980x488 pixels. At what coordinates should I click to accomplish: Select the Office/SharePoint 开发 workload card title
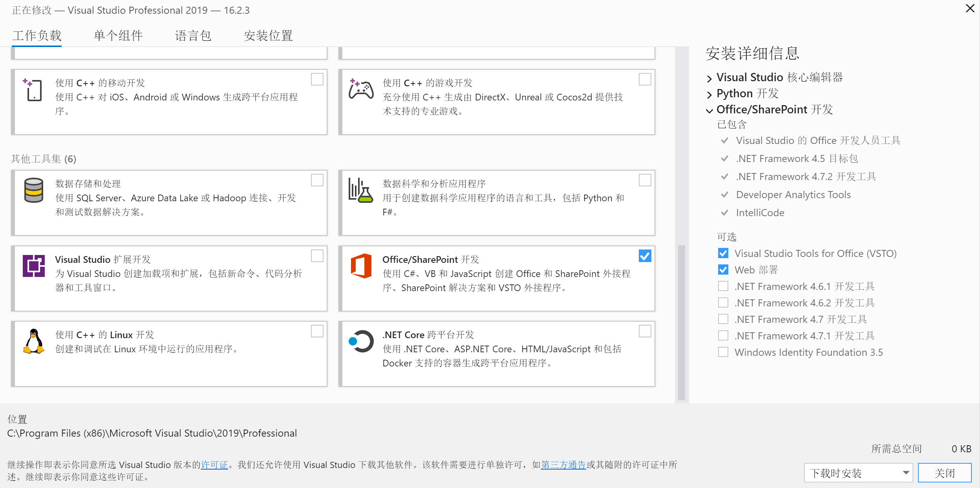point(431,260)
